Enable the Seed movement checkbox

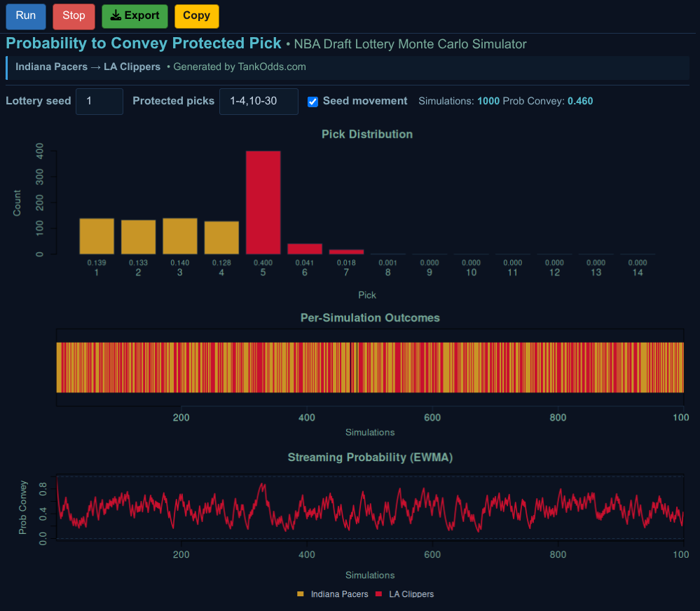point(313,101)
